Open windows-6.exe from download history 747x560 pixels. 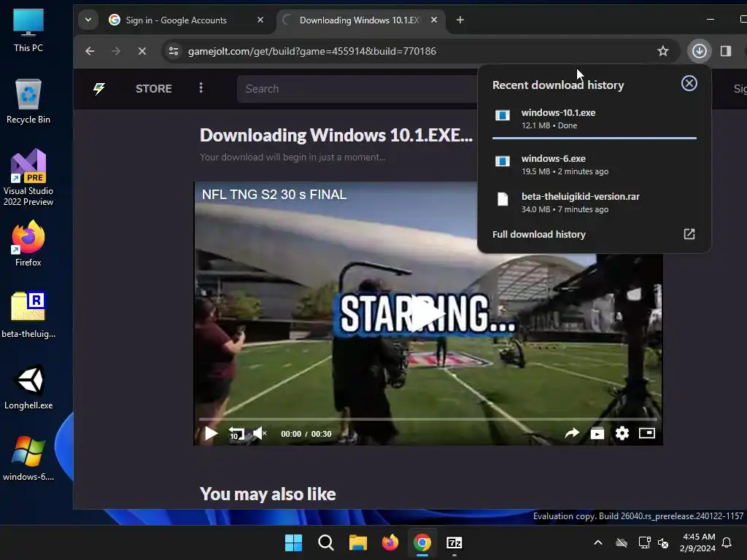tap(594, 165)
